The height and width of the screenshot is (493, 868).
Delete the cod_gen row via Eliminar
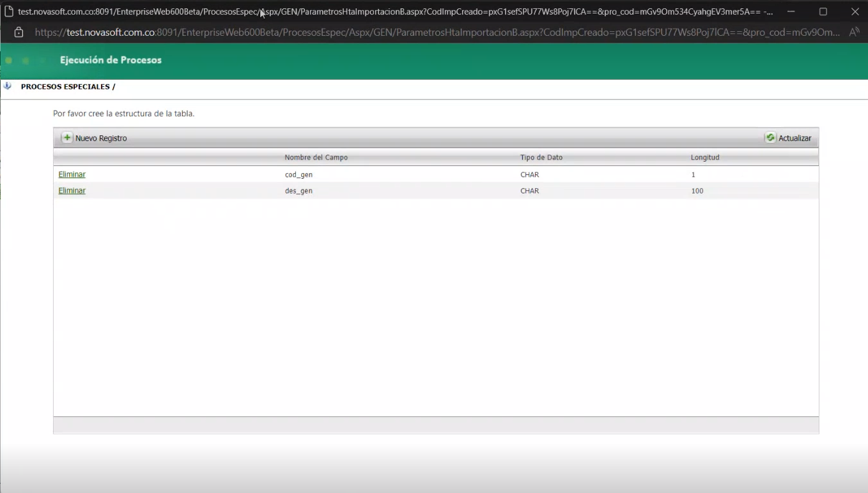point(72,174)
